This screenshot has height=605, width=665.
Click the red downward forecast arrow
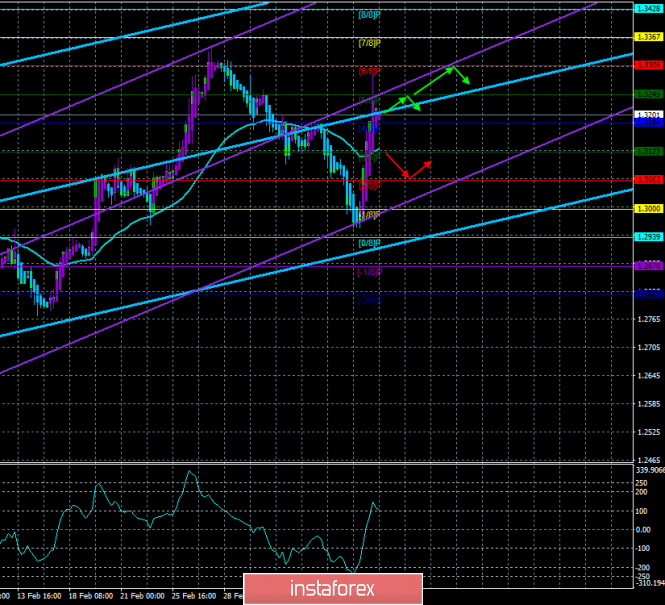pyautogui.click(x=397, y=165)
